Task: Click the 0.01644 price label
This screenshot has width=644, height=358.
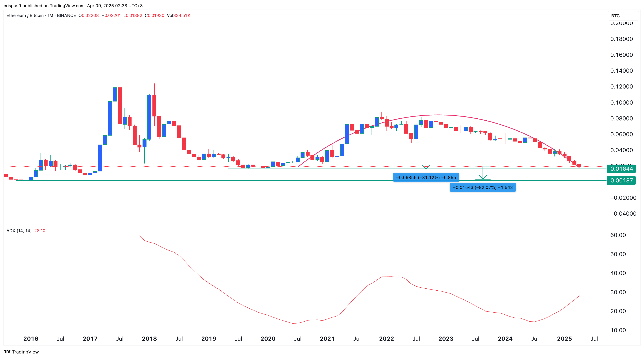Action: [x=621, y=169]
